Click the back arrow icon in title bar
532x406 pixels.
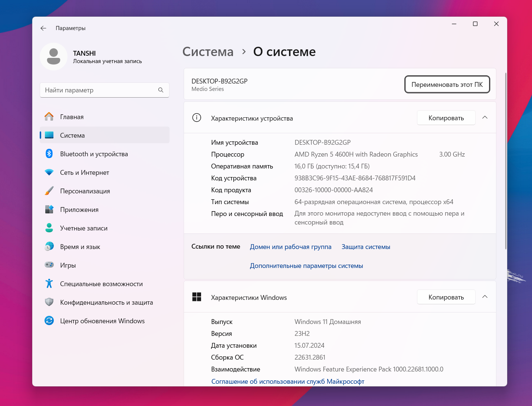click(x=43, y=28)
